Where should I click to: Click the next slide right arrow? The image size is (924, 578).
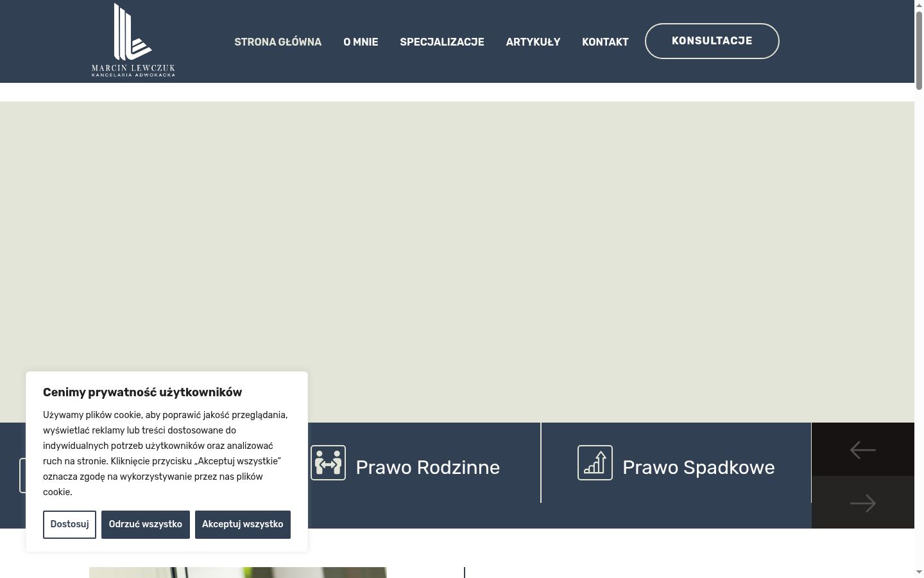coord(863,502)
